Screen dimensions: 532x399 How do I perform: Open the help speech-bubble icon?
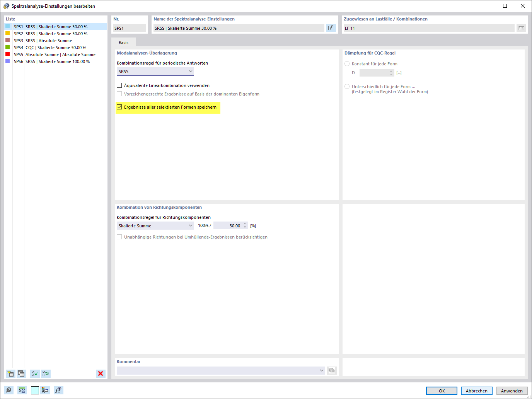(9, 390)
